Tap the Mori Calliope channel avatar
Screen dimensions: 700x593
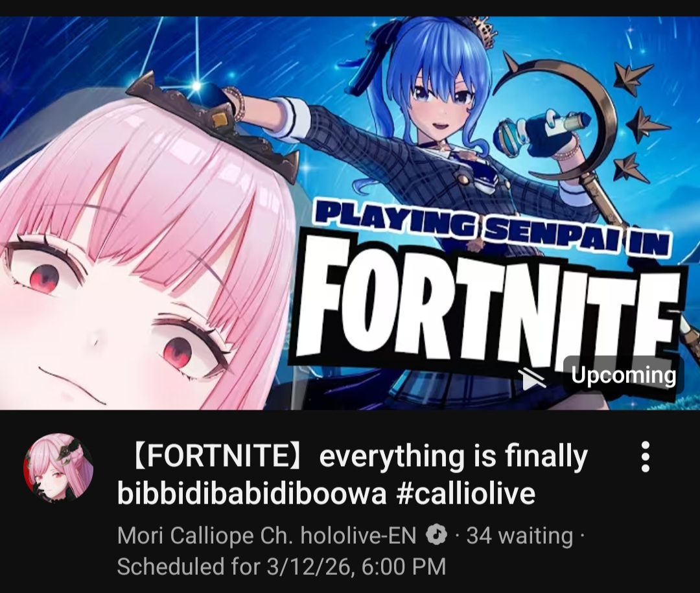click(58, 468)
